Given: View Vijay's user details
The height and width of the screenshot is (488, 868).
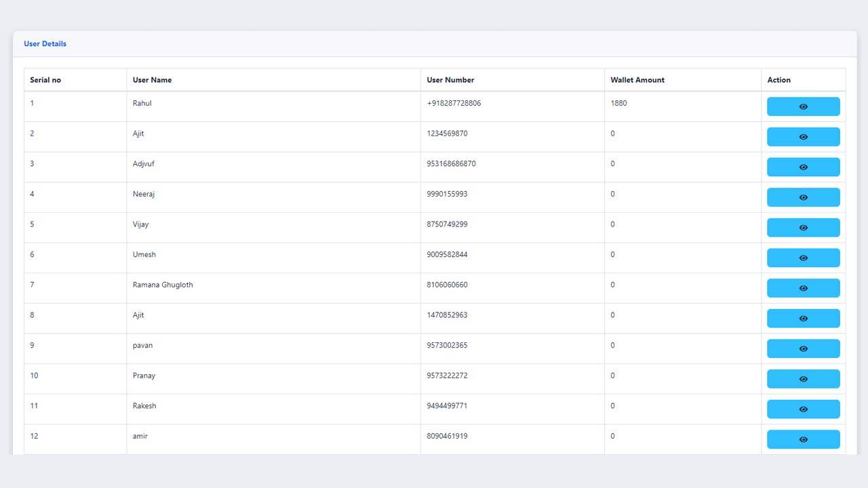Looking at the screenshot, I should click(x=803, y=228).
